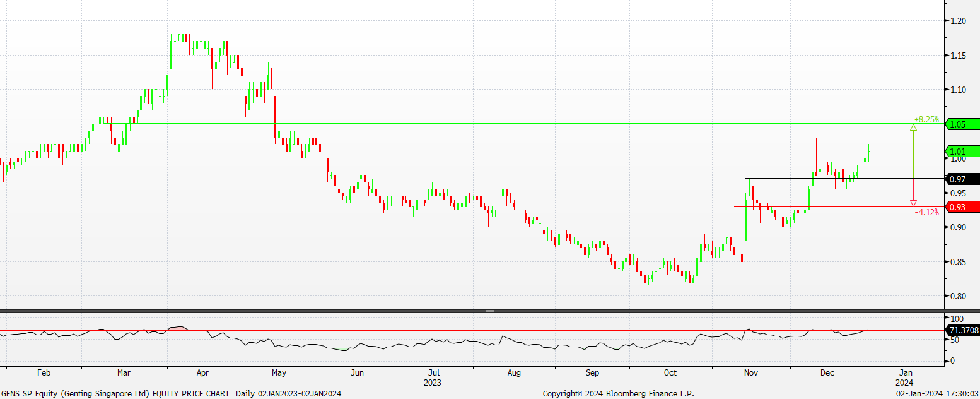Click the 02-Jan-2024 17:30:03 timestamp
This screenshot has height=399, width=980.
click(x=938, y=393)
